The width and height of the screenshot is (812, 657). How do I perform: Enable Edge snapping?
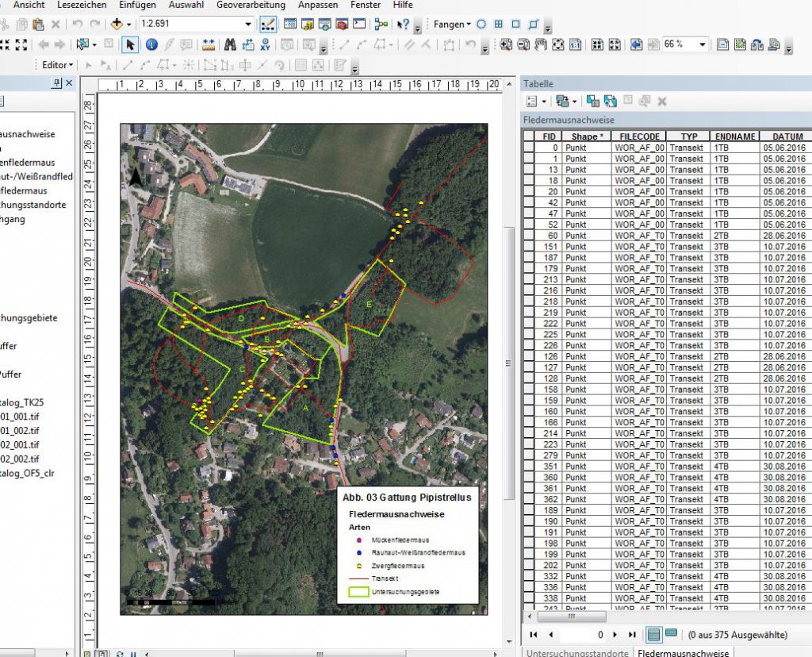[534, 25]
